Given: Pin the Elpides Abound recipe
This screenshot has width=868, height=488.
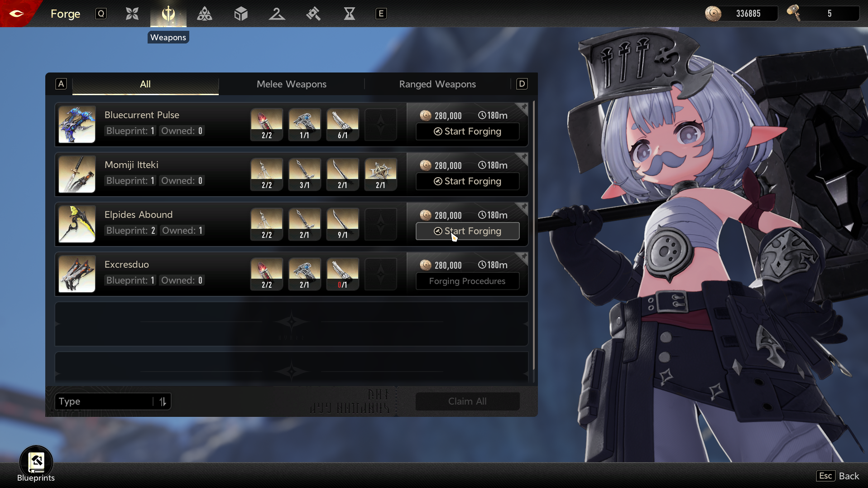Looking at the screenshot, I should [523, 208].
